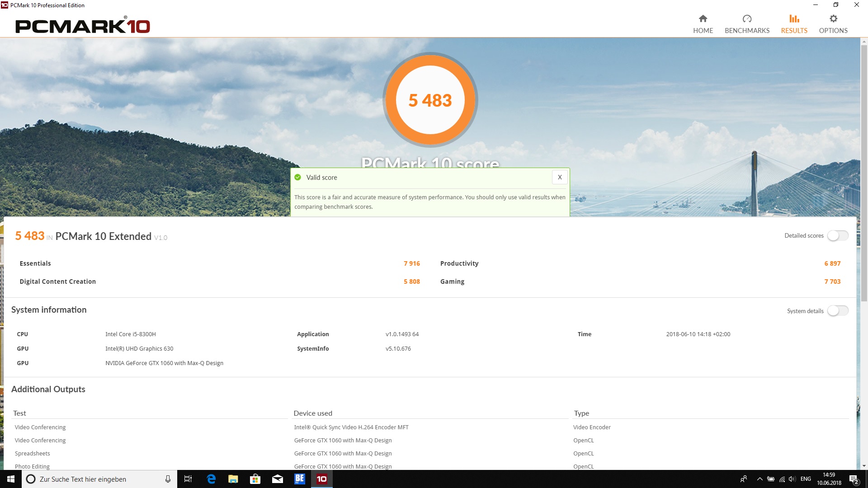Click the Essentials score label
Viewport: 868px width, 488px height.
point(35,263)
